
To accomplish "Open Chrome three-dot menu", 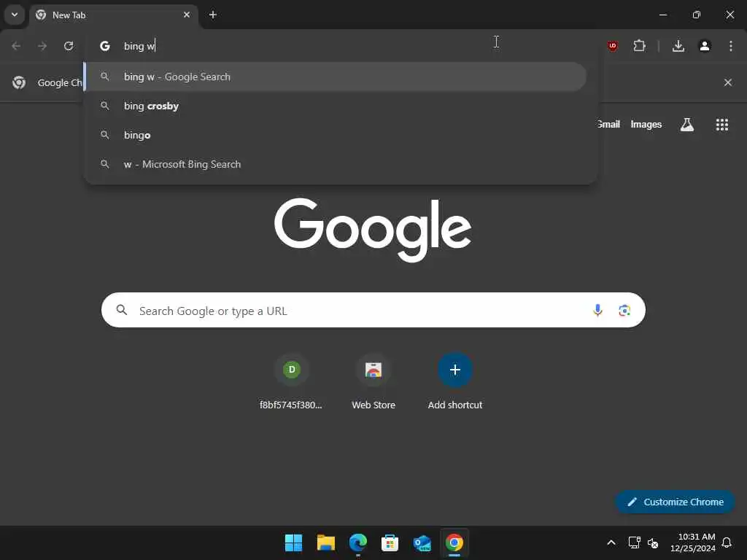I will click(731, 46).
